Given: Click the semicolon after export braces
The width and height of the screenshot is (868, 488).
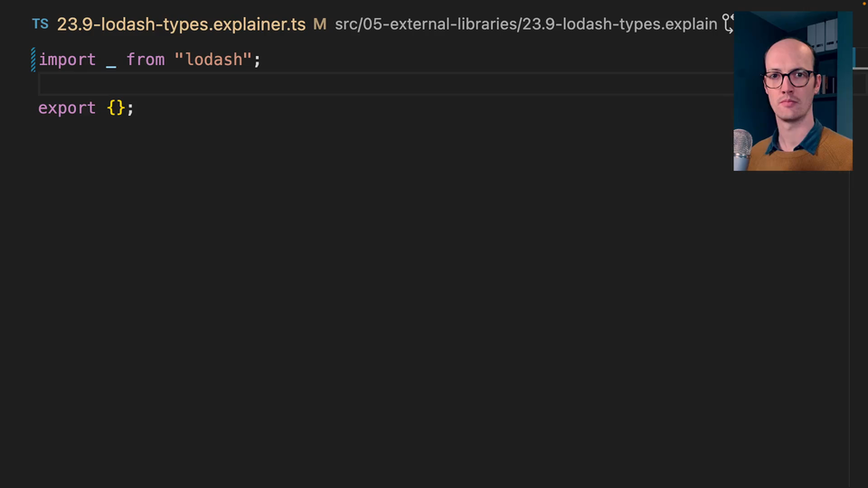Looking at the screenshot, I should point(130,108).
